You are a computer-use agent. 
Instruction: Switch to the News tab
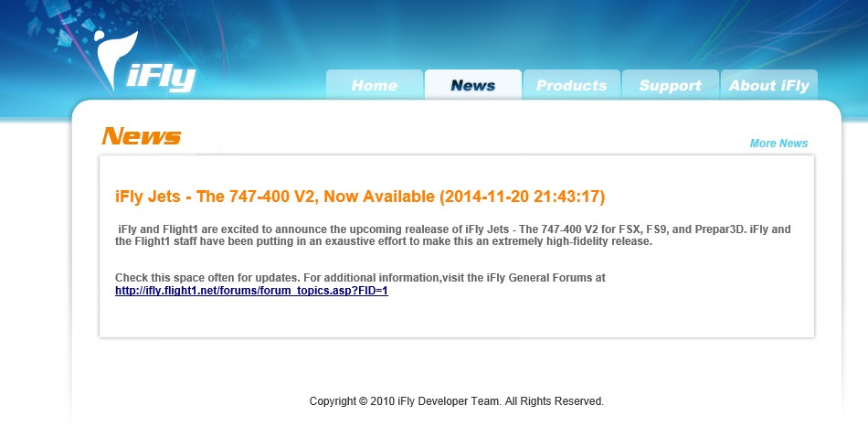pos(472,85)
